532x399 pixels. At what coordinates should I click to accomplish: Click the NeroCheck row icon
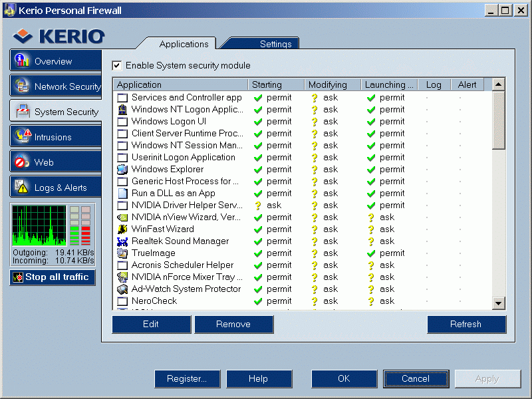[x=122, y=301]
